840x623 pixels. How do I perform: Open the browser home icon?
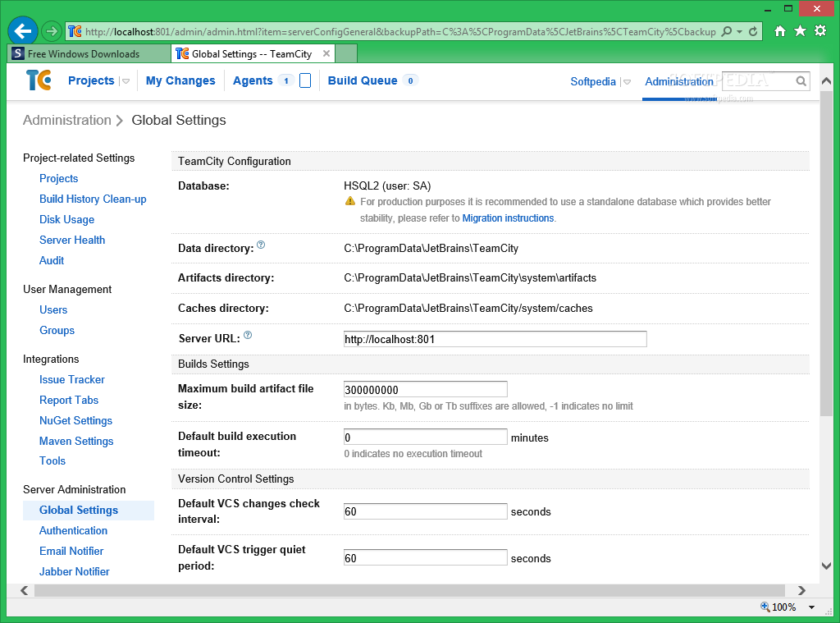click(780, 31)
